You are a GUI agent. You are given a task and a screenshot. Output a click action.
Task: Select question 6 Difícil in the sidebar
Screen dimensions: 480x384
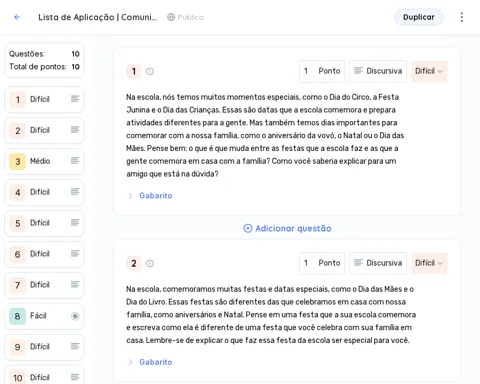click(x=44, y=254)
